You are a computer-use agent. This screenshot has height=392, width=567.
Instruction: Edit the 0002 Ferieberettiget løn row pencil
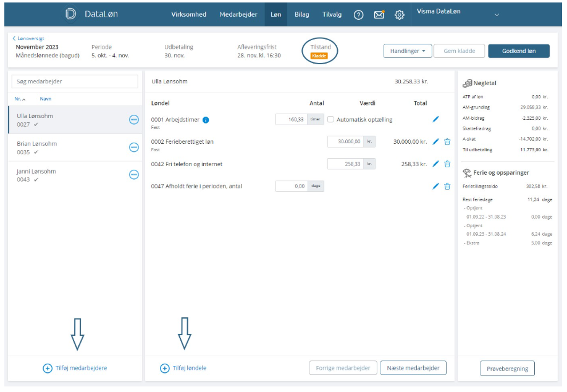click(x=435, y=141)
